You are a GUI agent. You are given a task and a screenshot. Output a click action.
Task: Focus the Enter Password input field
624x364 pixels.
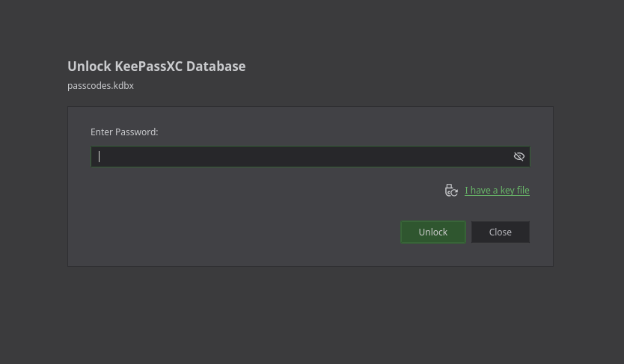pyautogui.click(x=310, y=156)
